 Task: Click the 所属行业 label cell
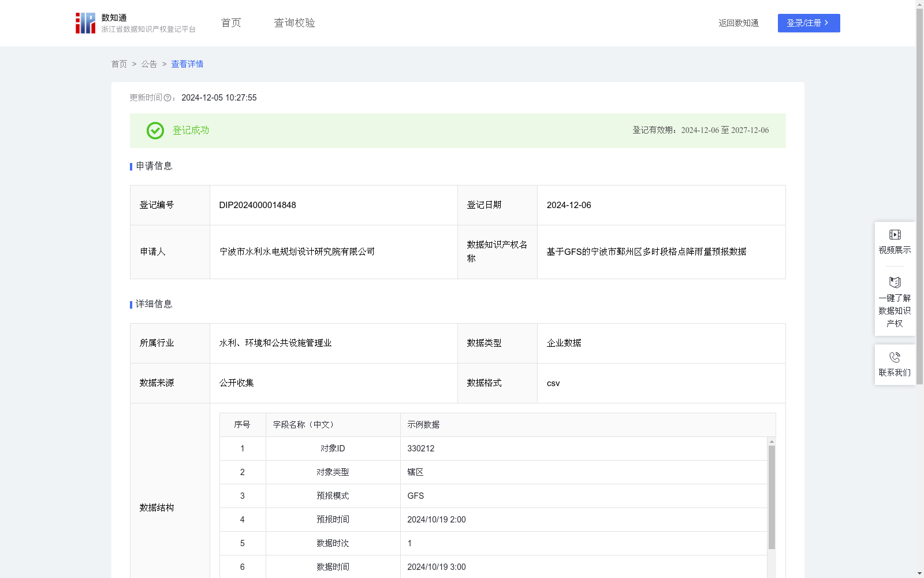coord(170,343)
